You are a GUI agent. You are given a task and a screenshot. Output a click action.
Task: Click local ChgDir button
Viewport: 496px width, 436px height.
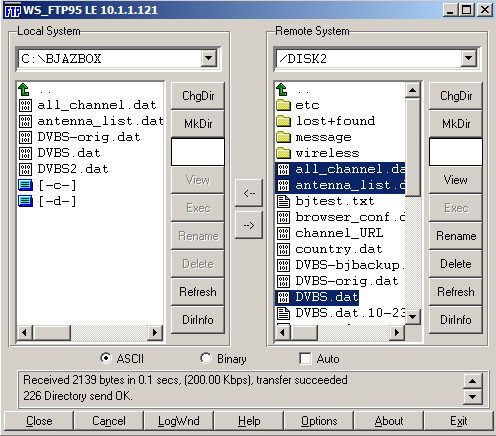[198, 96]
